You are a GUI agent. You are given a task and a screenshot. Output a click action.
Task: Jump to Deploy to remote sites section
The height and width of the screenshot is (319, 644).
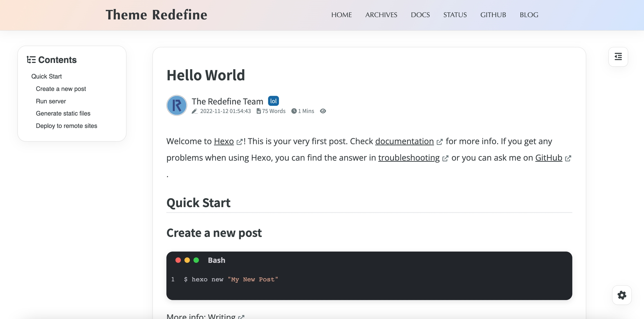[67, 126]
